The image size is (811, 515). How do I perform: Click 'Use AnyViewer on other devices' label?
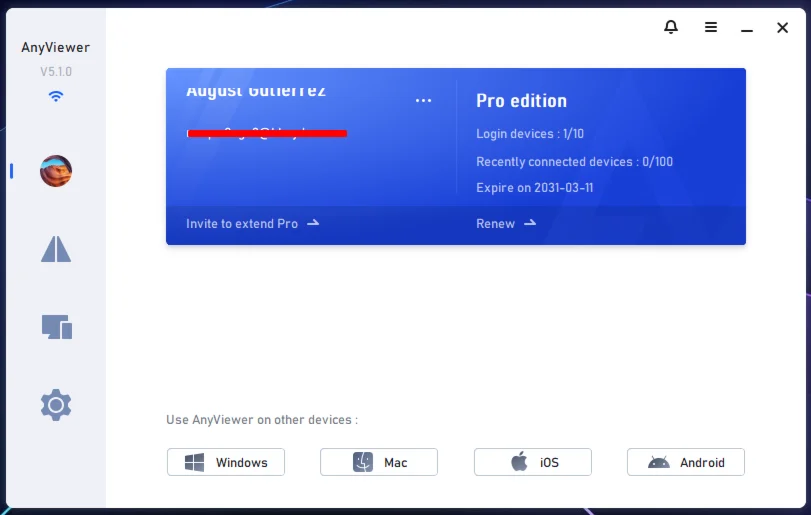tap(262, 419)
